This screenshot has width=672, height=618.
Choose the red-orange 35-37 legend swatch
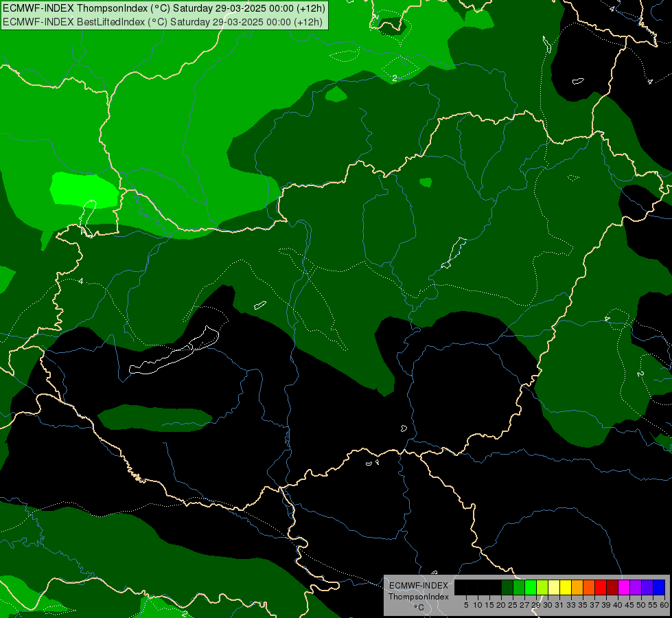coord(588,587)
